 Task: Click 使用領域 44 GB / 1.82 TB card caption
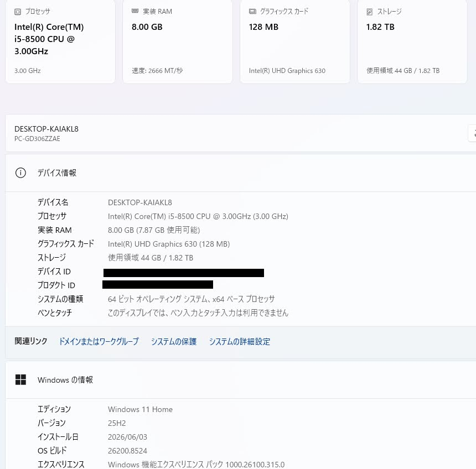click(403, 71)
